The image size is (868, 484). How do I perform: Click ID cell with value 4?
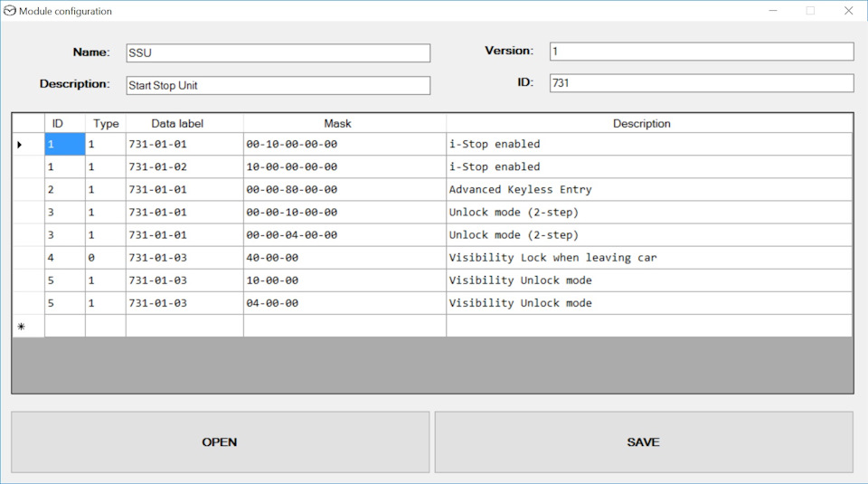65,258
